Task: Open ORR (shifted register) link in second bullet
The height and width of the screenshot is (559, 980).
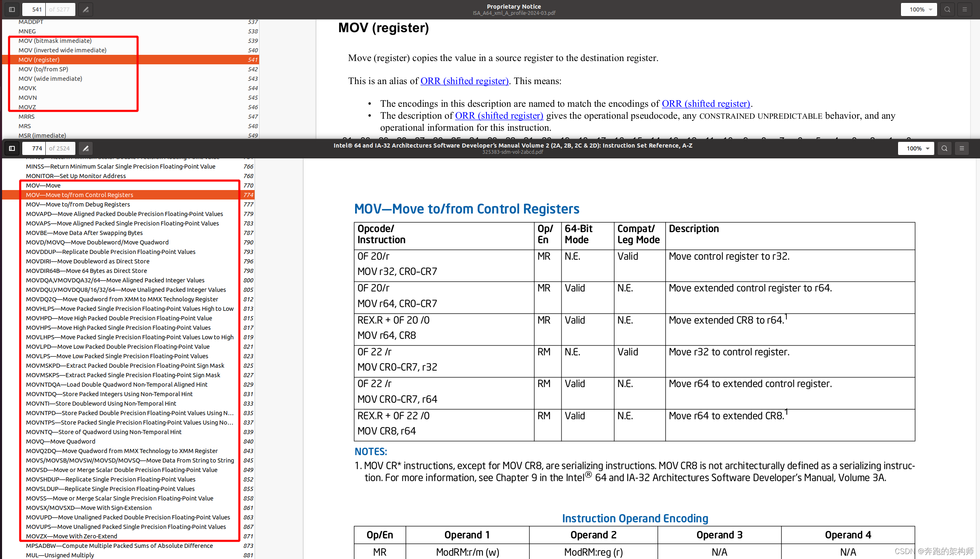Action: 499,116
